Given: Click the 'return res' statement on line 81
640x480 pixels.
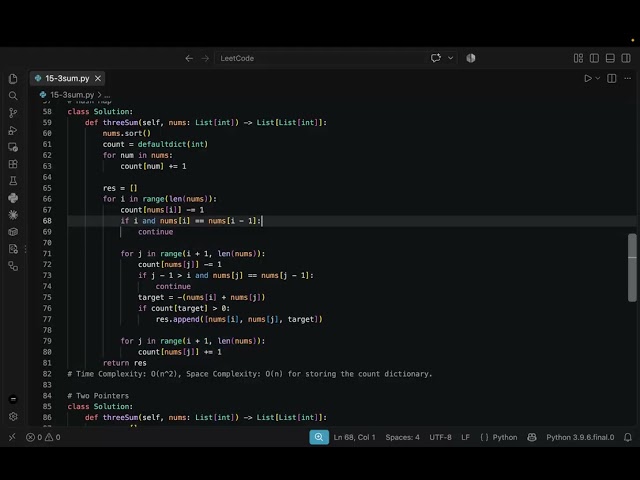Looking at the screenshot, I should click(x=124, y=363).
